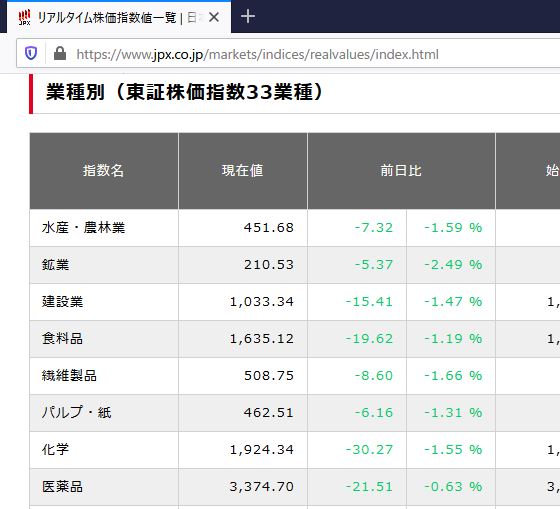Click the 462.51 current value cell
The width and height of the screenshot is (560, 509).
click(243, 413)
